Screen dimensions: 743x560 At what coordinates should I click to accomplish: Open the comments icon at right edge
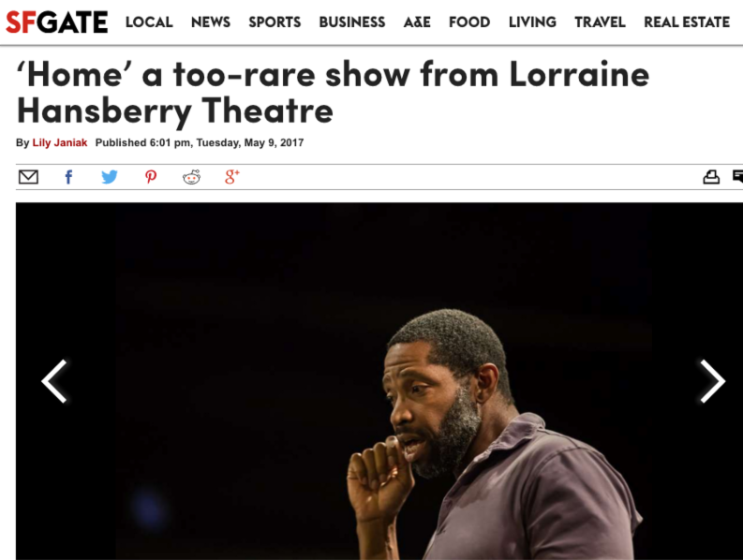coord(737,176)
